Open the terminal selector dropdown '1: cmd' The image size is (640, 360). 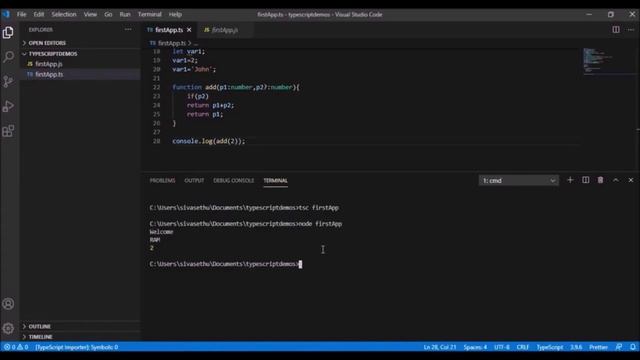(x=518, y=180)
